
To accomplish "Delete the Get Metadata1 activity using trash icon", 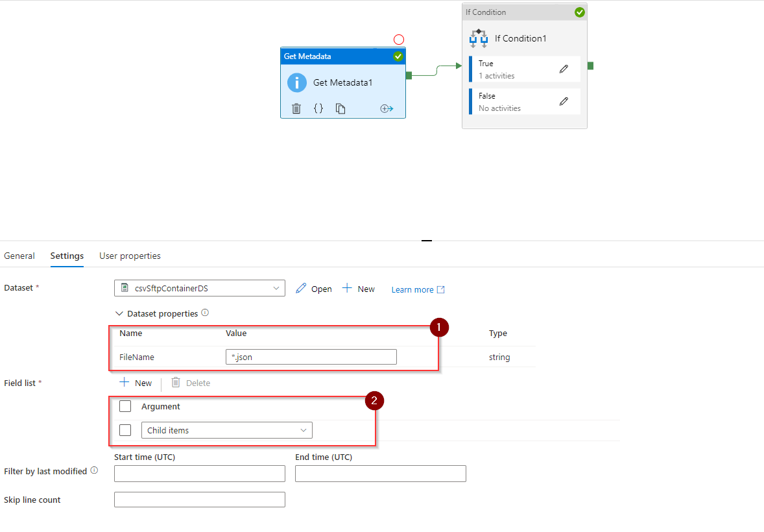I will 296,108.
